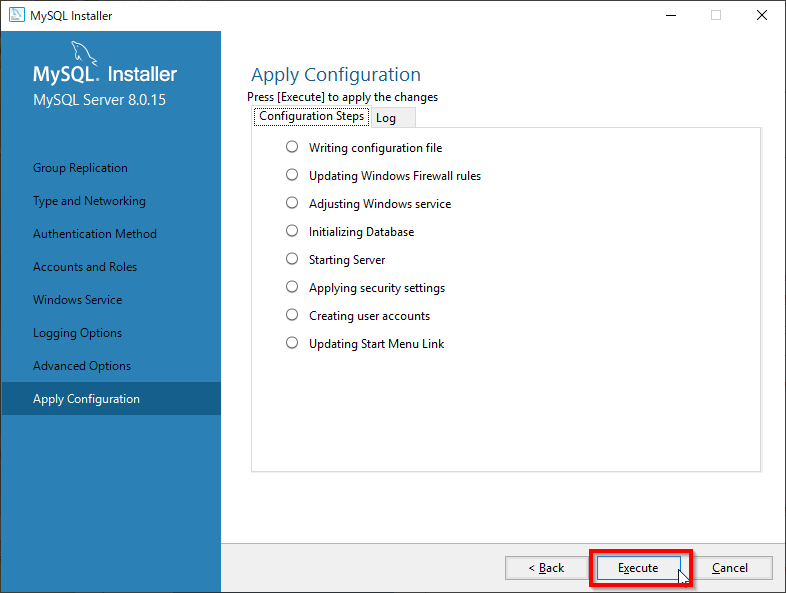Click the disabled maximize window button
Viewport: 786px width, 593px height.
[716, 16]
